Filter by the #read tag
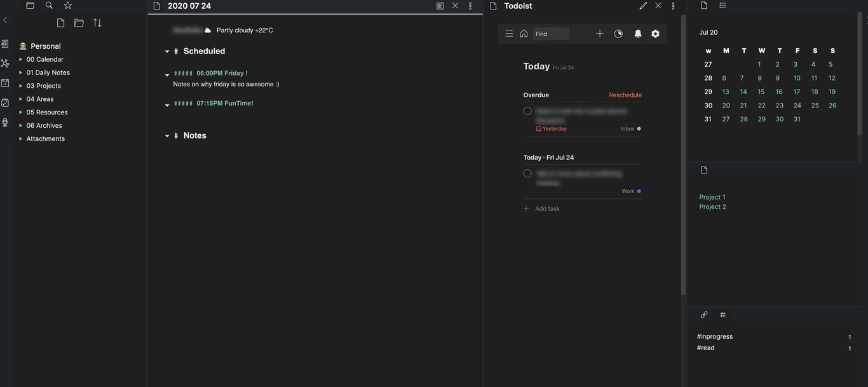 click(706, 348)
